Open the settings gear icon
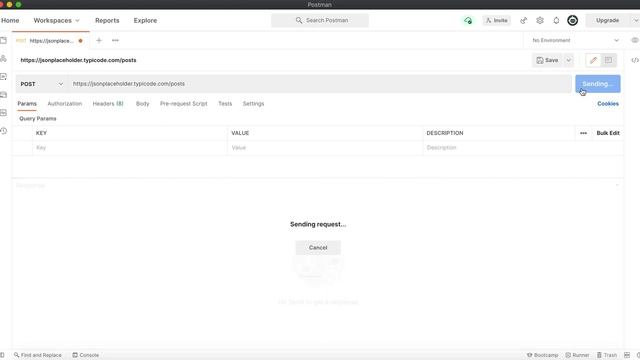 (x=540, y=20)
